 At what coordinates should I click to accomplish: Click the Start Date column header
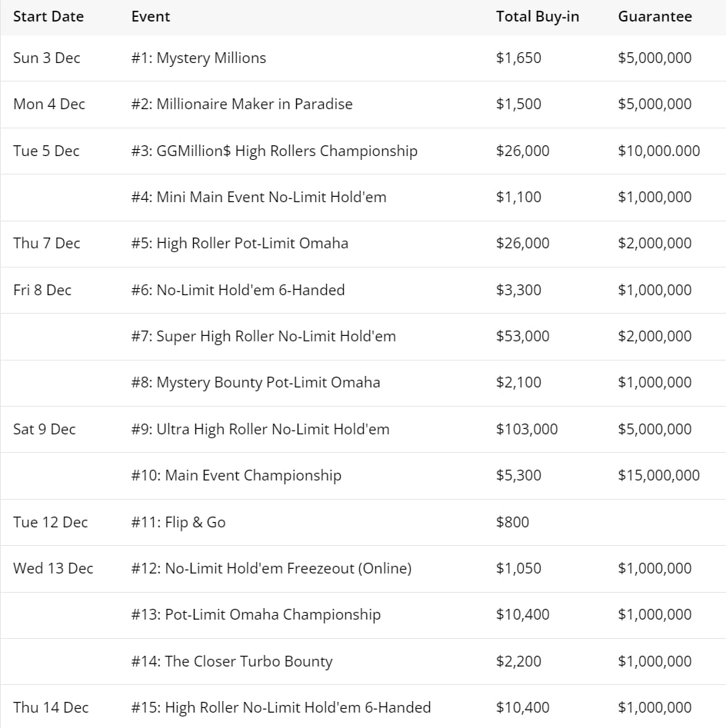(x=48, y=16)
